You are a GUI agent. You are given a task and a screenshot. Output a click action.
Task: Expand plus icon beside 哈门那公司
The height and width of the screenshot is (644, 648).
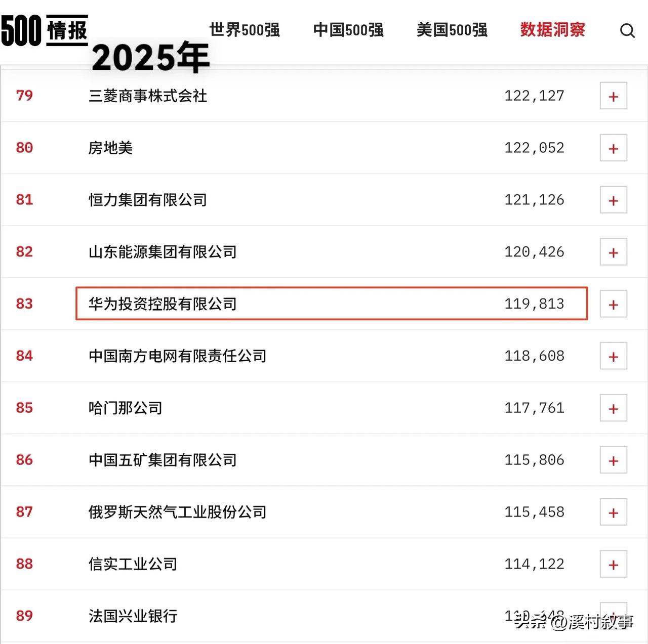coord(614,408)
